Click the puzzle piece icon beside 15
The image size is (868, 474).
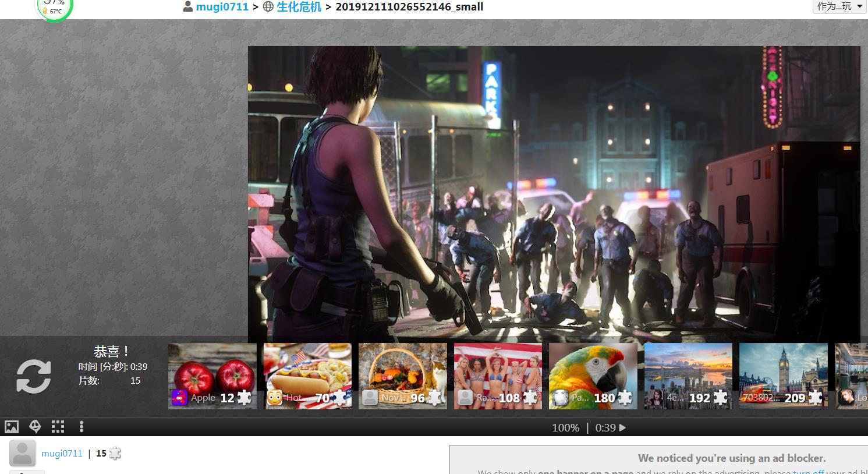click(x=115, y=454)
